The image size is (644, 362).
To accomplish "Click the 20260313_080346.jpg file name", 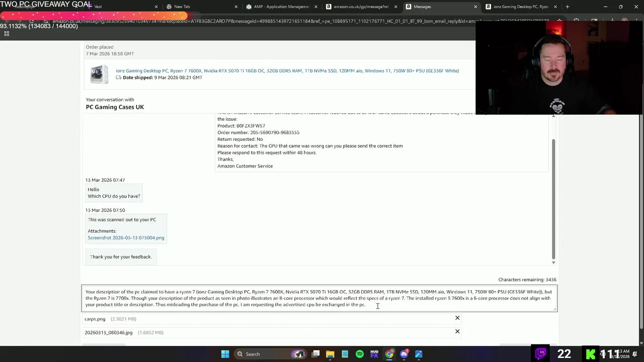I will pyautogui.click(x=108, y=332).
